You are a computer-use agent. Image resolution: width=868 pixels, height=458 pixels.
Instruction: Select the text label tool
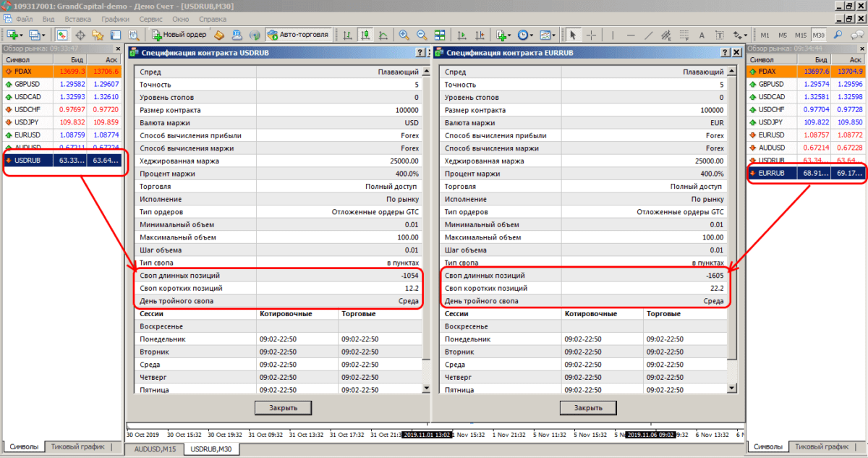point(701,34)
